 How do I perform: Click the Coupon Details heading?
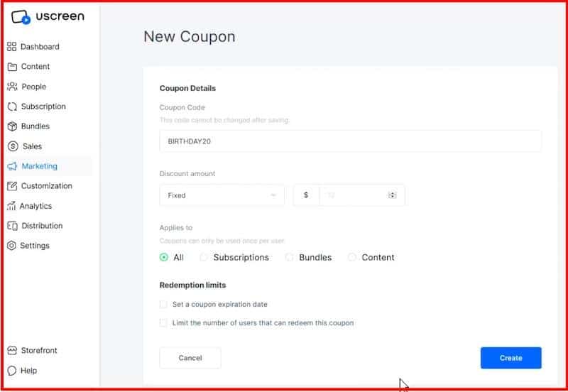coord(187,88)
